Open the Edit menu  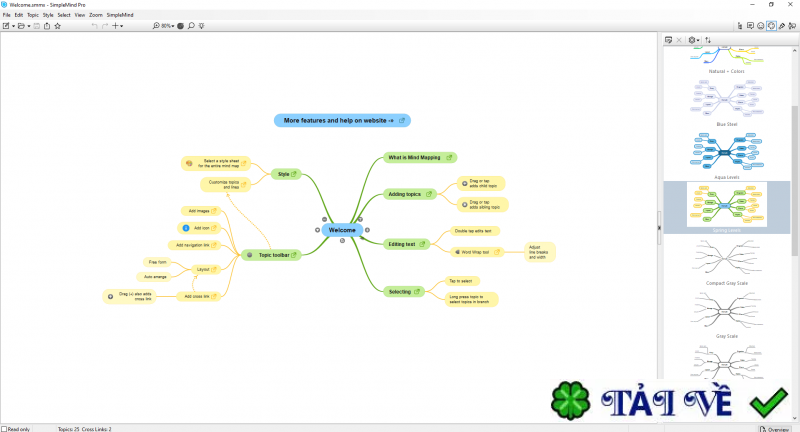(x=19, y=15)
